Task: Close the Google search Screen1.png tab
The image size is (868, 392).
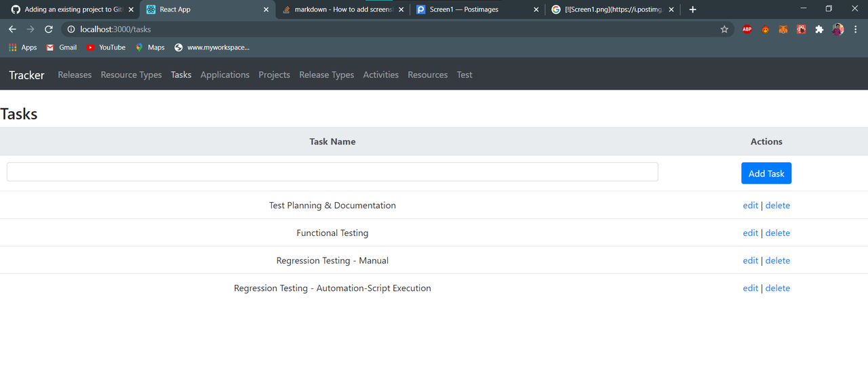Action: click(671, 9)
